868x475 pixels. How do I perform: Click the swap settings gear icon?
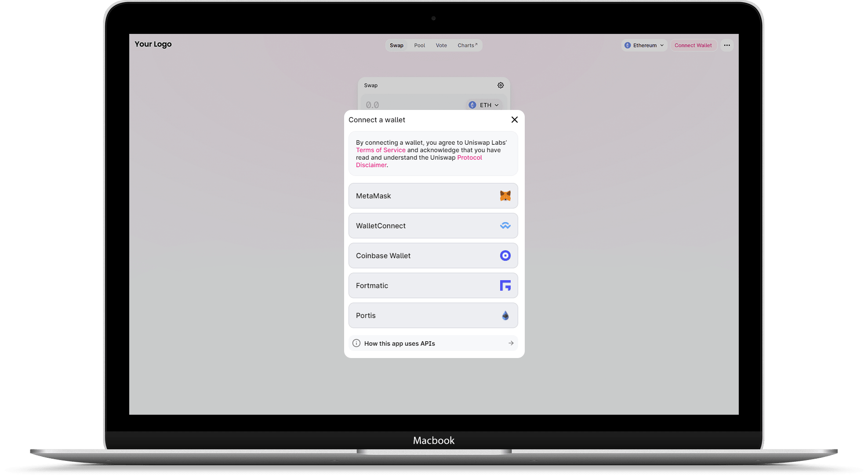(501, 85)
